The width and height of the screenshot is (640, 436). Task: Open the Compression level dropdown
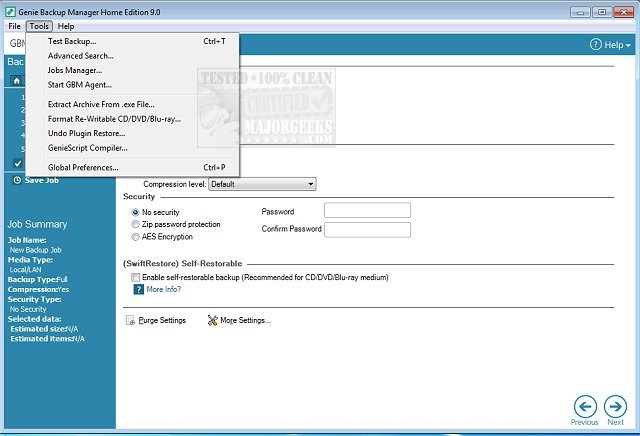coord(262,184)
